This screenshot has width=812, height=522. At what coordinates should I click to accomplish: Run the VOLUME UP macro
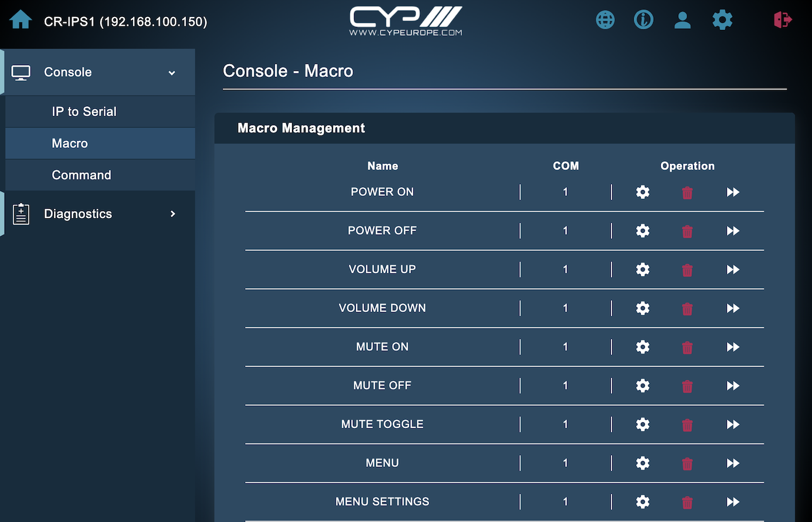tap(733, 270)
